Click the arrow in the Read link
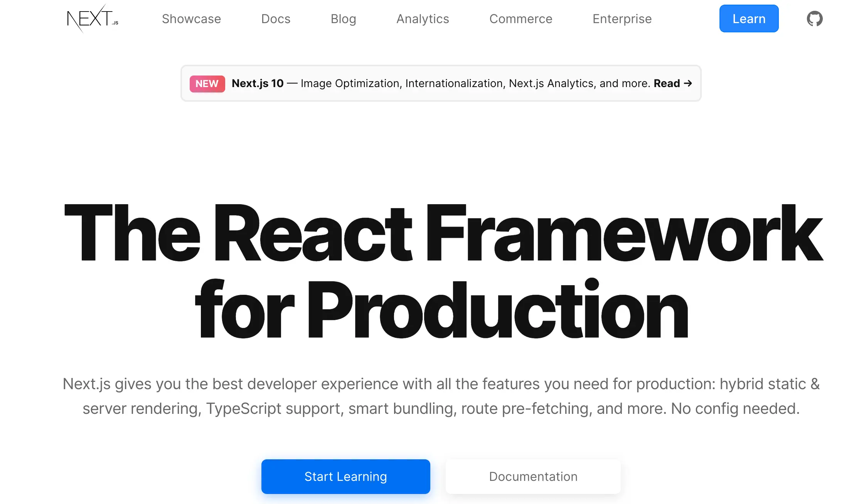Screen dimensions: 866x504 pyautogui.click(x=688, y=83)
